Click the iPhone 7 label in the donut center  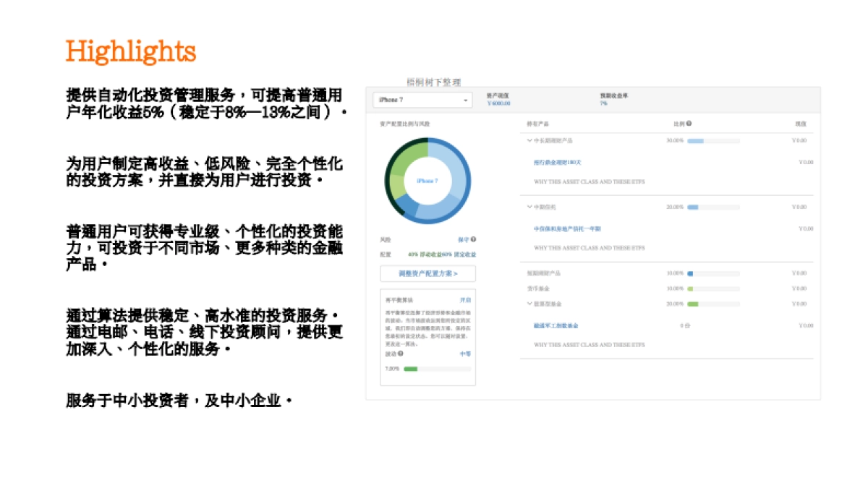click(430, 182)
